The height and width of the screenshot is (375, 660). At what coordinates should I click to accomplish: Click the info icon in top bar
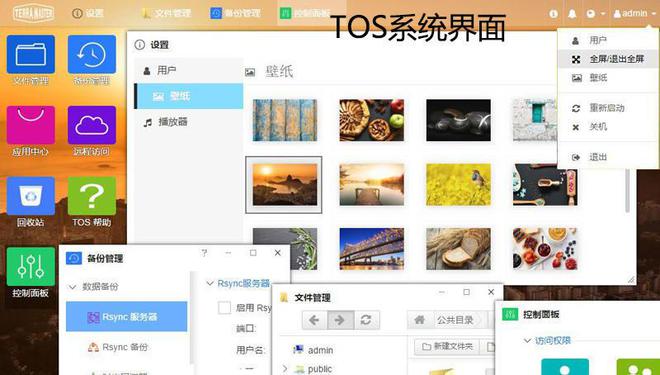point(553,13)
